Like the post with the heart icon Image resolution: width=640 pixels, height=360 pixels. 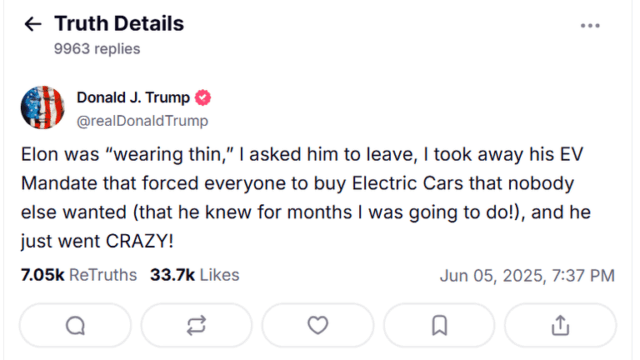(318, 326)
